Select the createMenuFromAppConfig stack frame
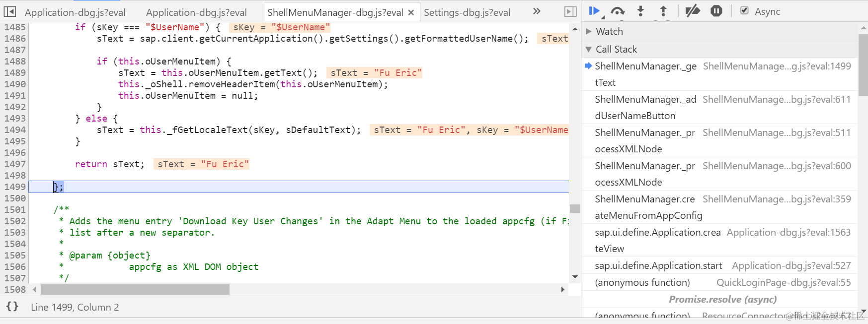This screenshot has width=868, height=324. coord(719,207)
